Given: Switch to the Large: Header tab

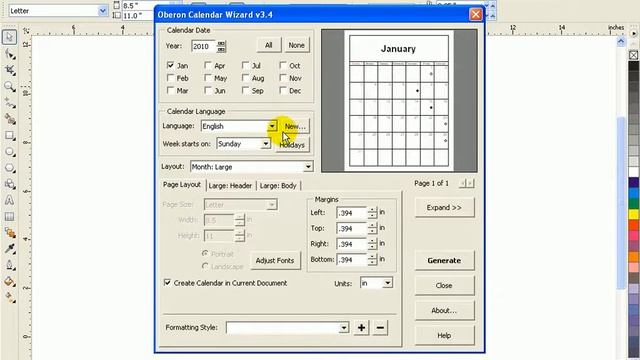Looking at the screenshot, I should tap(230, 186).
